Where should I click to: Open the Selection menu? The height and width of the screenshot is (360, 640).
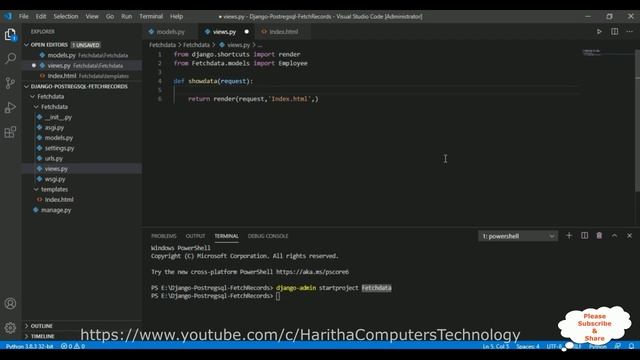click(66, 16)
